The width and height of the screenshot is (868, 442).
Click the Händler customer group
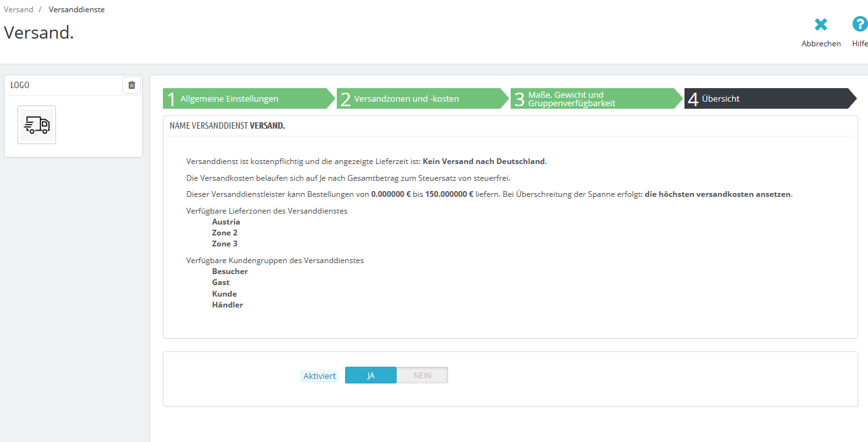(227, 305)
